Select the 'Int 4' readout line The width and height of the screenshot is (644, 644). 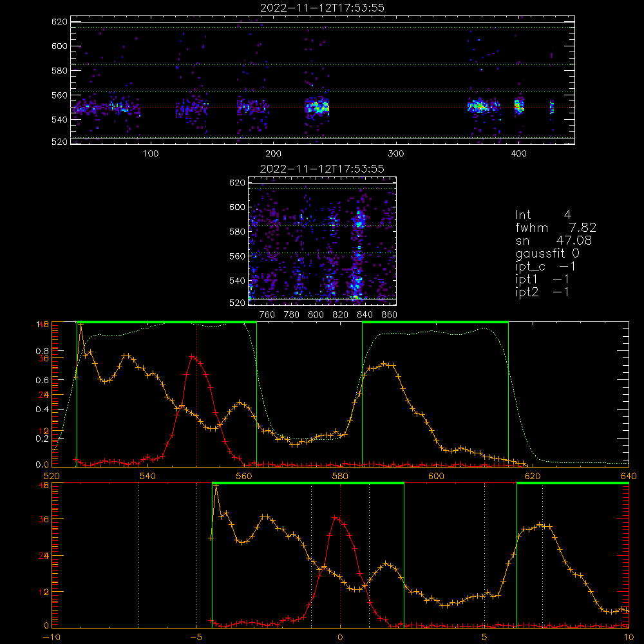pos(543,215)
